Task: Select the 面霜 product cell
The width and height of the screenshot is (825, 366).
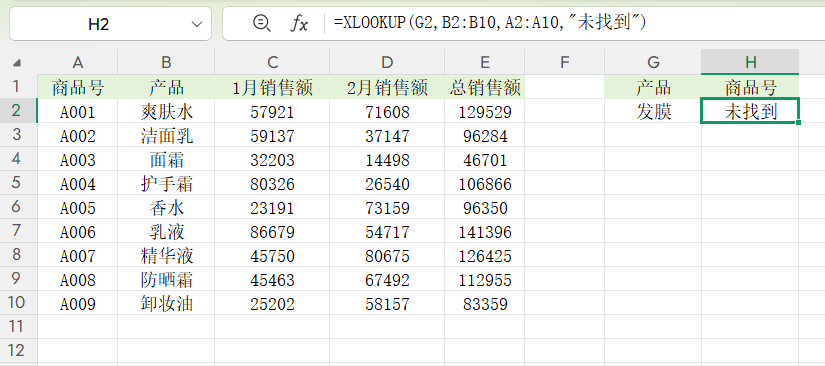Action: click(166, 159)
